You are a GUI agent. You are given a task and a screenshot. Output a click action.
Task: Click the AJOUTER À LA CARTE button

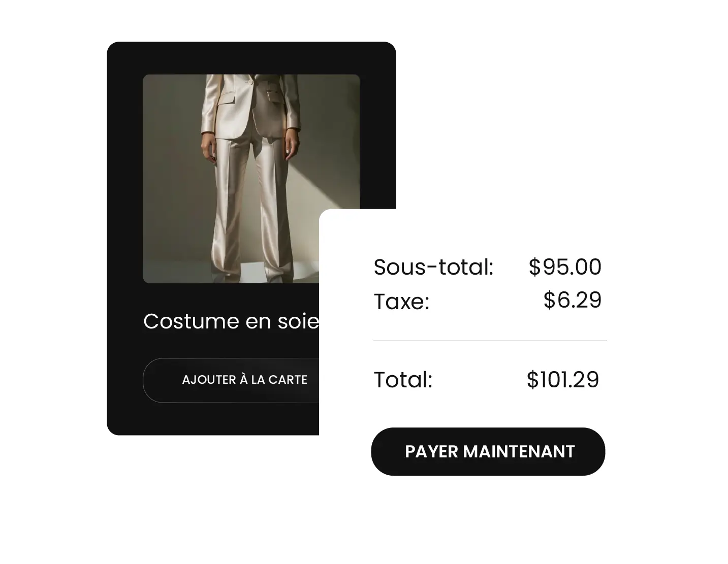click(x=244, y=380)
